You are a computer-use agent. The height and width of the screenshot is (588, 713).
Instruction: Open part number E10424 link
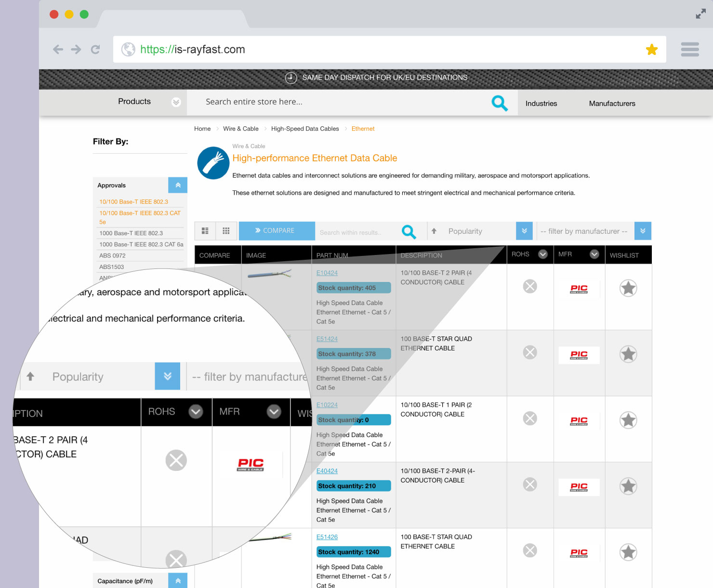pos(327,273)
